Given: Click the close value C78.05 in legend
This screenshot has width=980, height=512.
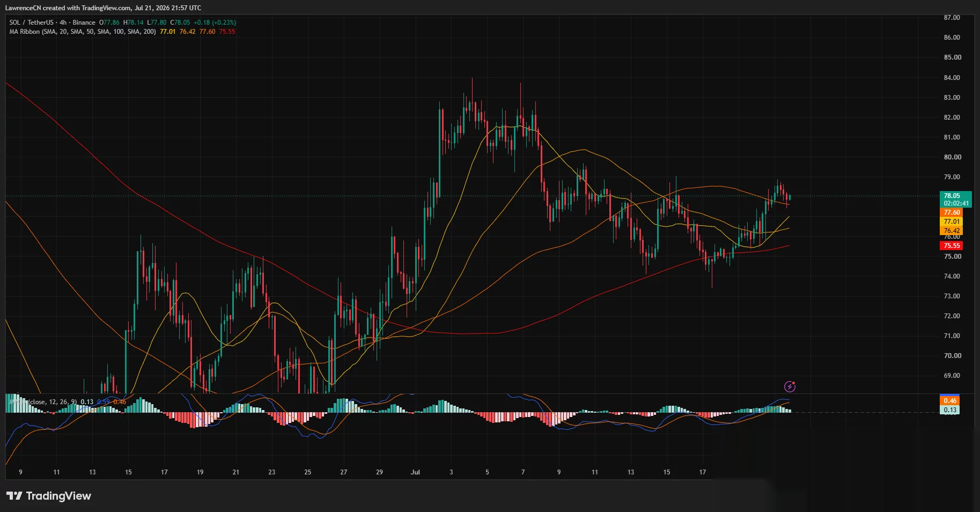Looking at the screenshot, I should click(180, 23).
